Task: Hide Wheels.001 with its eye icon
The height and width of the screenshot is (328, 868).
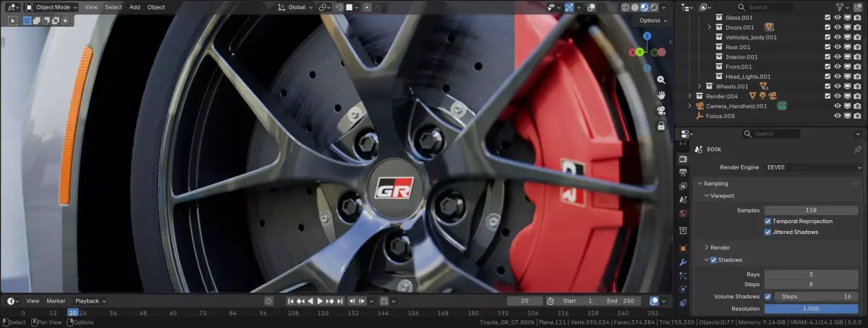Action: pos(838,86)
